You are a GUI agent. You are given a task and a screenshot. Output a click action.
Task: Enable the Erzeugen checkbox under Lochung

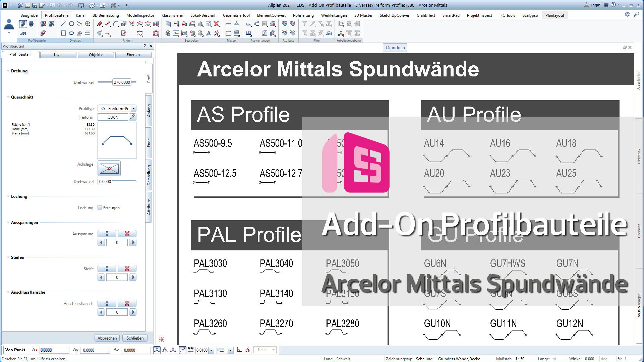[x=100, y=207]
